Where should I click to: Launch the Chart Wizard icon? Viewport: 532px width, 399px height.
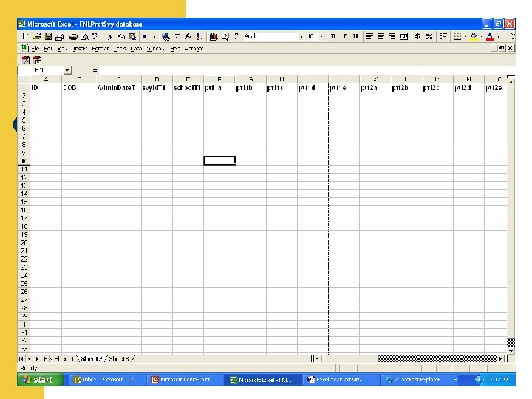click(214, 36)
